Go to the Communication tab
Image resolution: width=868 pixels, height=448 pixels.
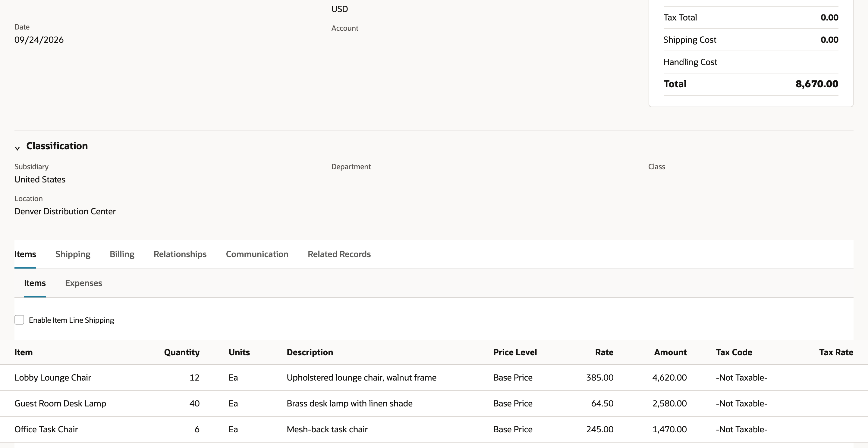(257, 254)
